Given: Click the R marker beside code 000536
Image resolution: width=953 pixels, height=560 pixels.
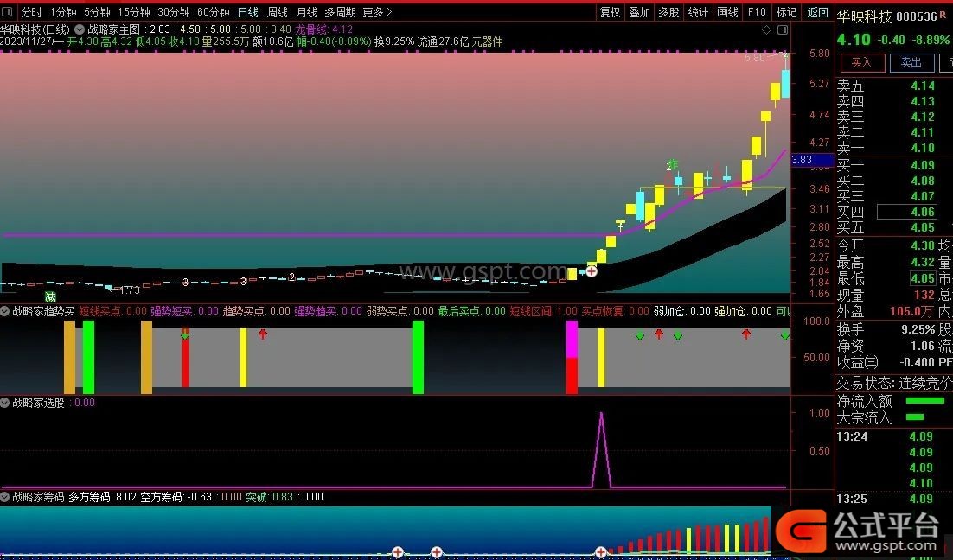Looking at the screenshot, I should coord(943,15).
